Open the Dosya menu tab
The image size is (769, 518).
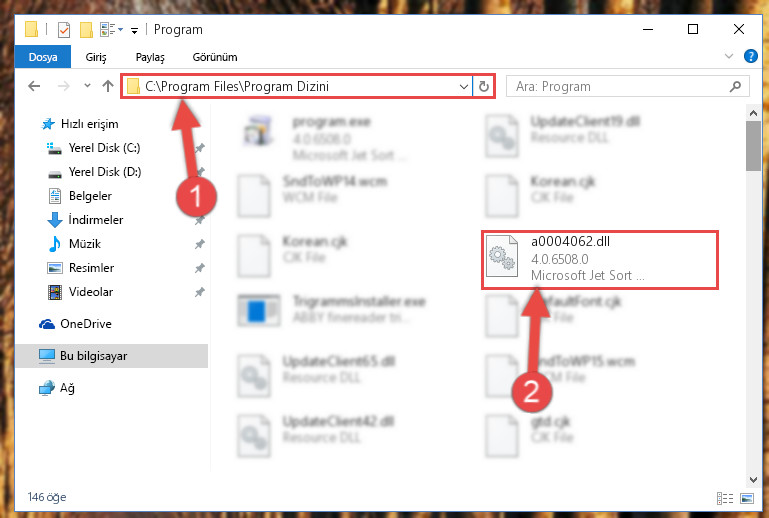point(43,57)
